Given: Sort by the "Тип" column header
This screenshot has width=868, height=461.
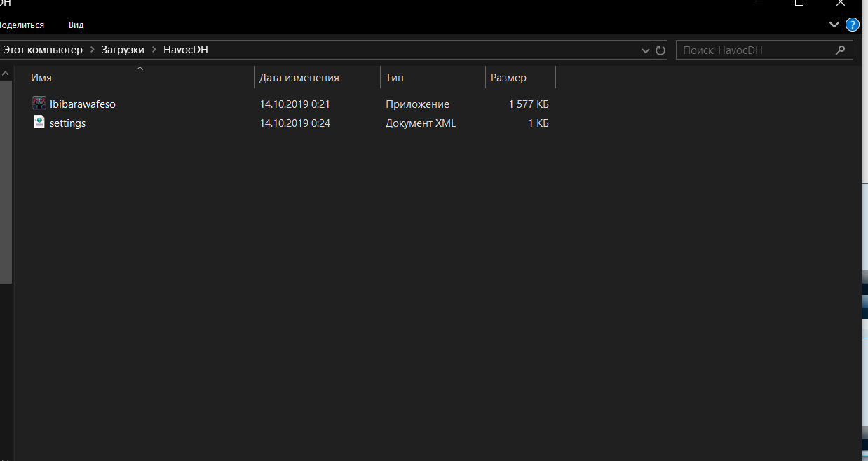Looking at the screenshot, I should tap(395, 78).
